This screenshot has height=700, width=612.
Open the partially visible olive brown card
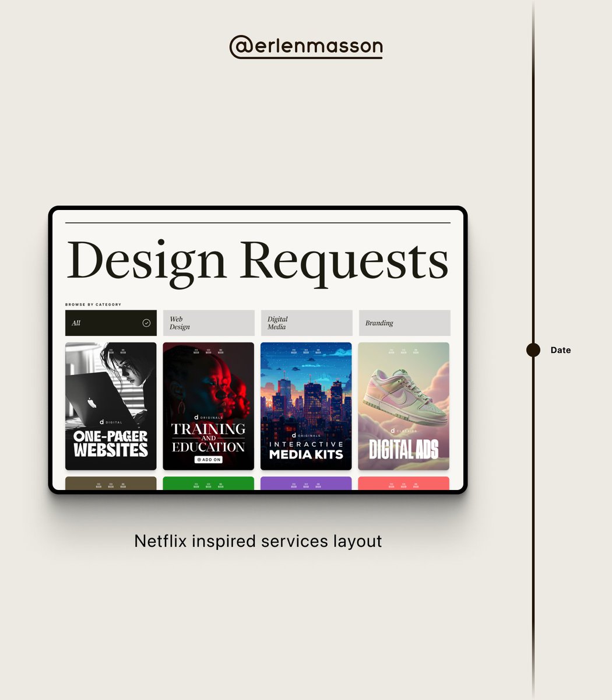click(111, 484)
